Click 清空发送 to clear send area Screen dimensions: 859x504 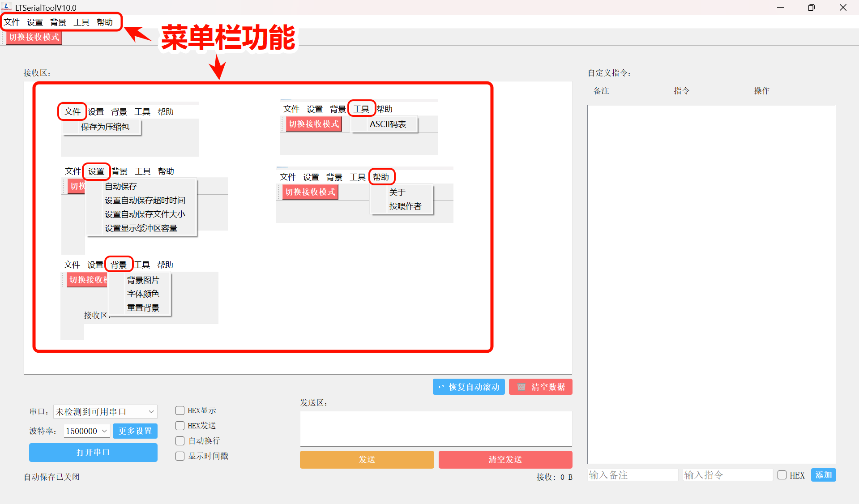505,459
